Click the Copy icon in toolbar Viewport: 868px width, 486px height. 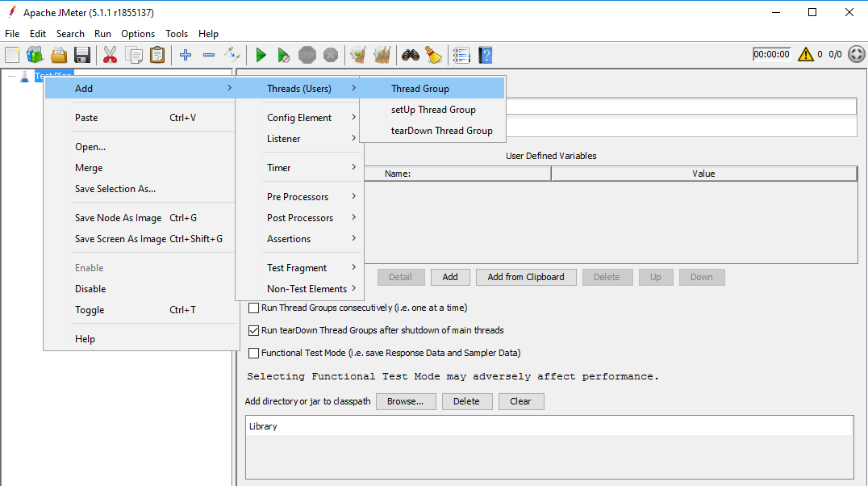tap(134, 55)
